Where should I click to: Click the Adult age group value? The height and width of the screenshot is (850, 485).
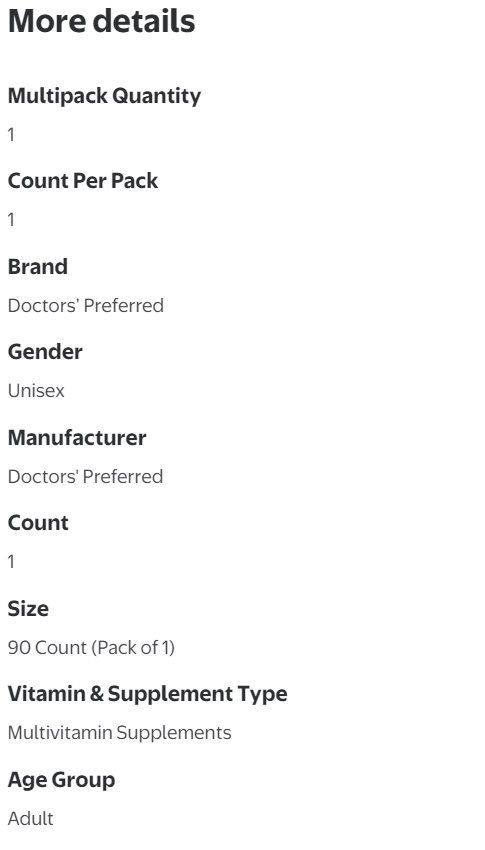tap(30, 819)
